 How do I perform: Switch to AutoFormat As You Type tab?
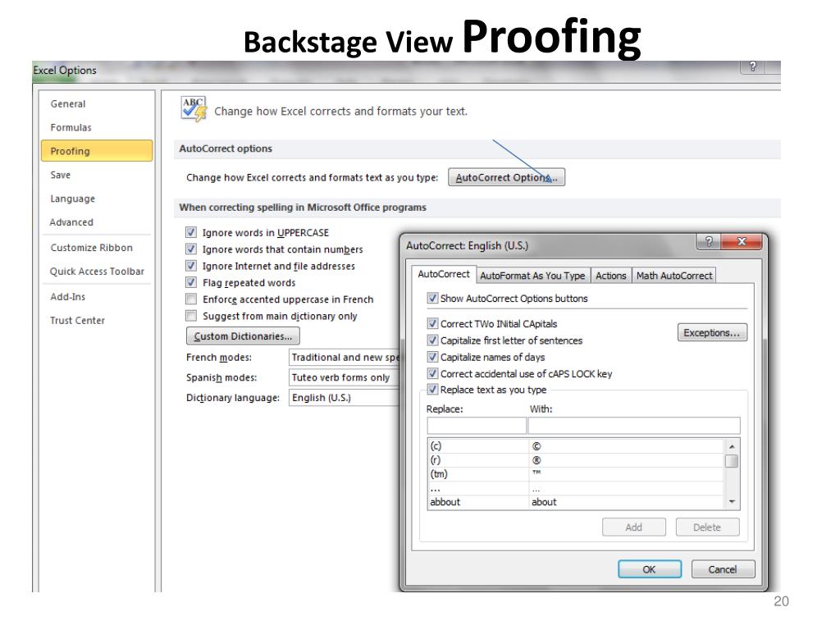[x=532, y=276]
